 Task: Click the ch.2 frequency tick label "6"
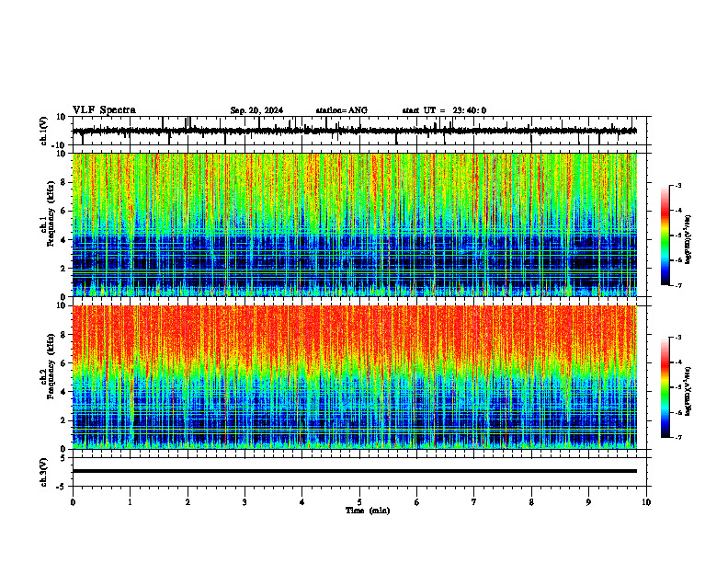[63, 363]
